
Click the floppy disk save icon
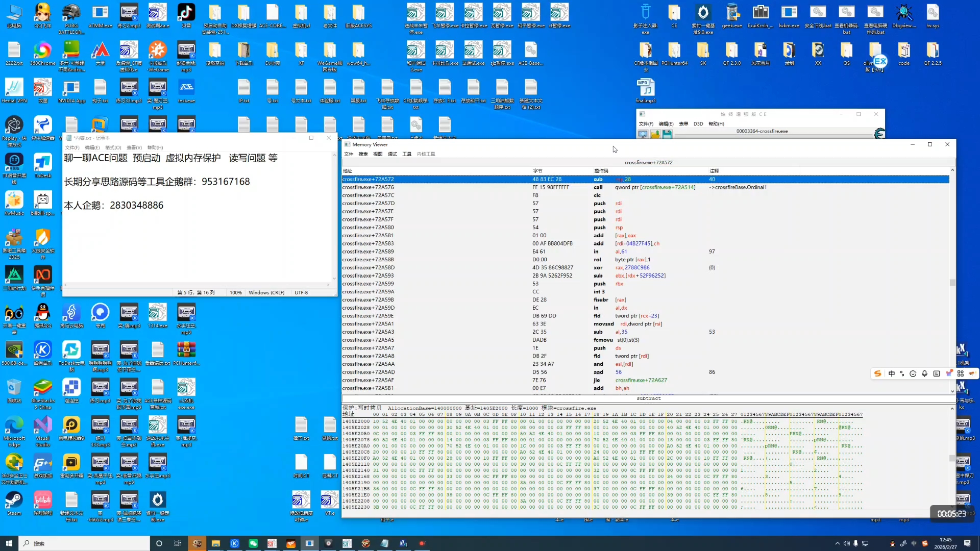click(x=667, y=134)
